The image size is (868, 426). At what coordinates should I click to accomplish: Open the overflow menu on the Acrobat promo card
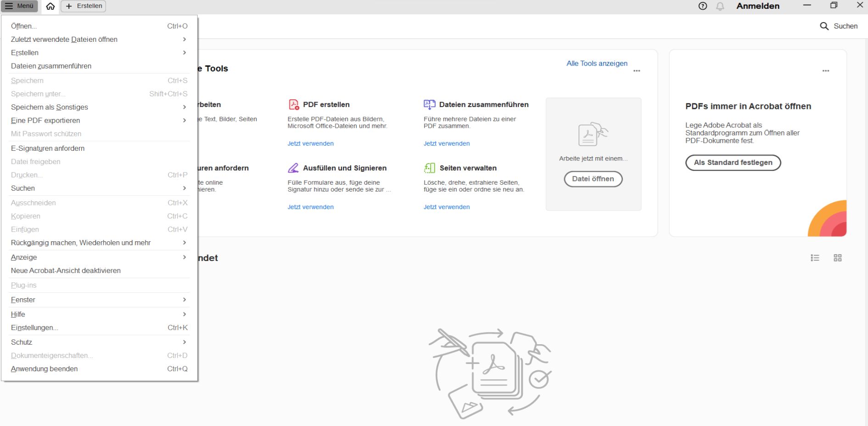826,70
